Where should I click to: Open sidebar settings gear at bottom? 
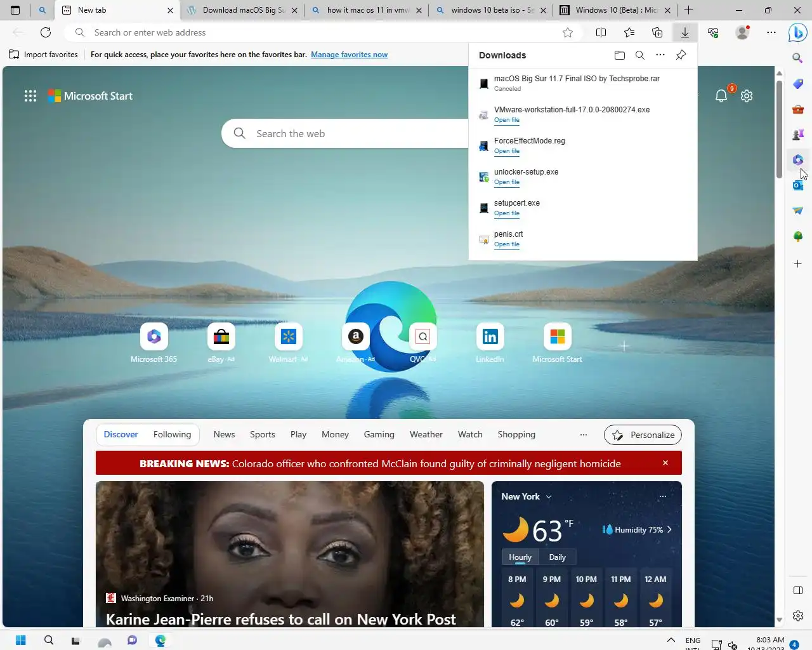[x=798, y=616]
